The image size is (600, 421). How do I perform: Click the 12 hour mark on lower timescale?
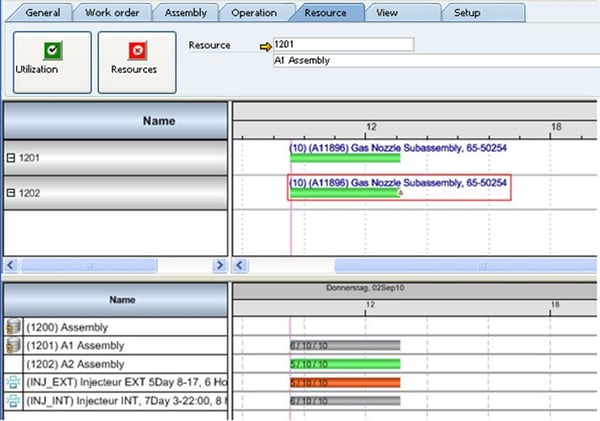[x=370, y=305]
